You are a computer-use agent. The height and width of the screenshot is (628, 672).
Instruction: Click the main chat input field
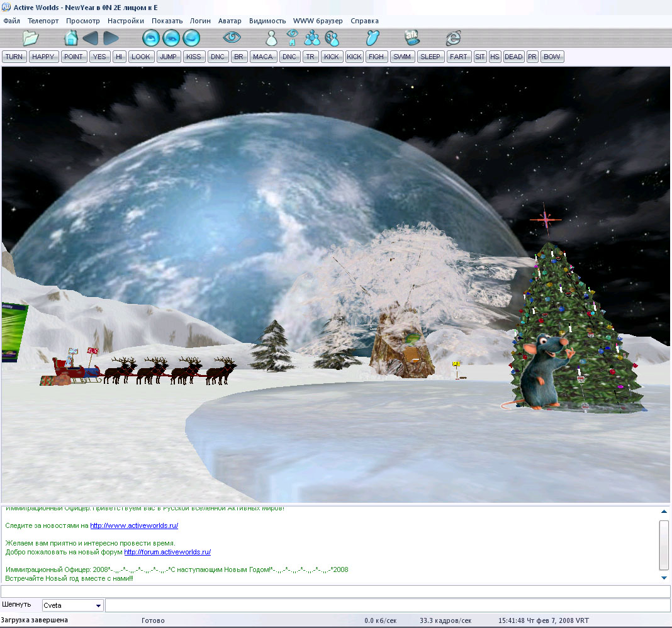click(x=335, y=592)
